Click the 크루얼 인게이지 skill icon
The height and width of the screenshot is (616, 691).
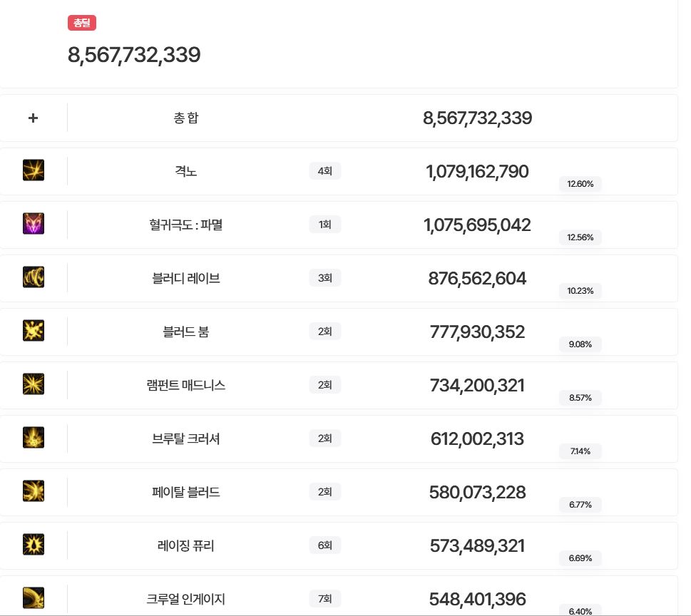[34, 598]
